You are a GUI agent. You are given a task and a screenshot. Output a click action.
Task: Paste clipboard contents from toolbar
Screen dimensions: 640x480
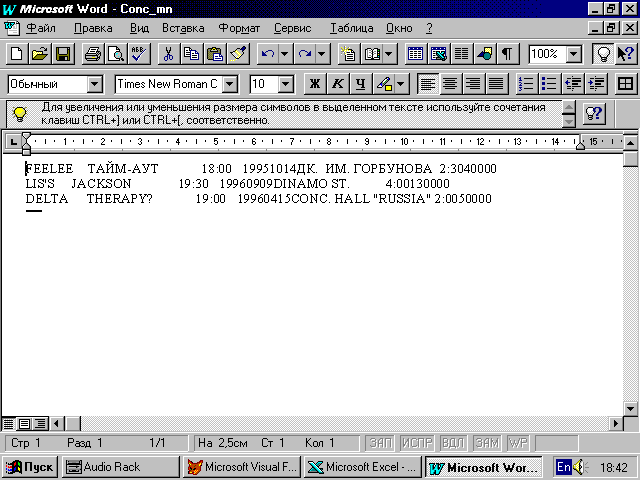(215, 54)
